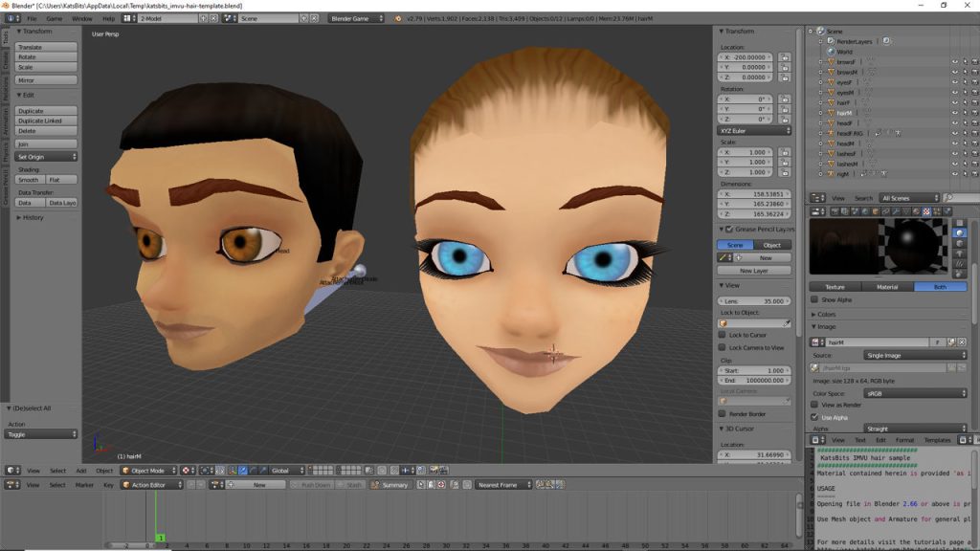Select the translate manipulator icon

[242, 470]
